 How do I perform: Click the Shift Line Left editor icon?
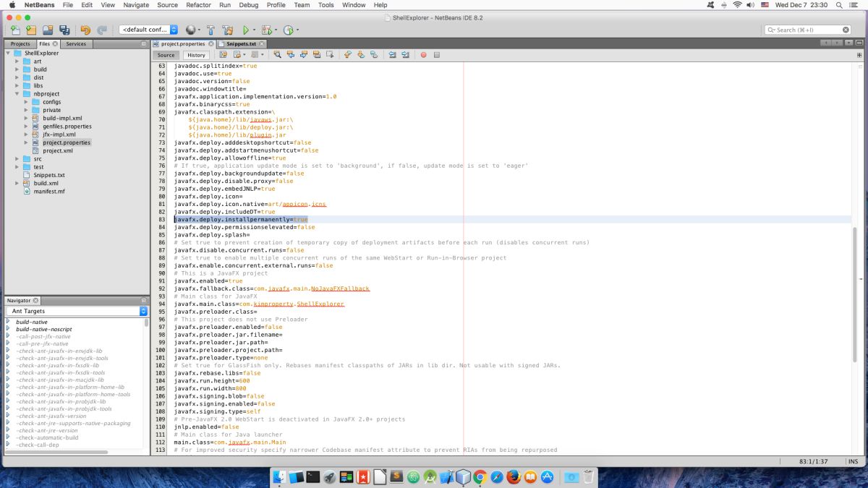click(x=393, y=54)
